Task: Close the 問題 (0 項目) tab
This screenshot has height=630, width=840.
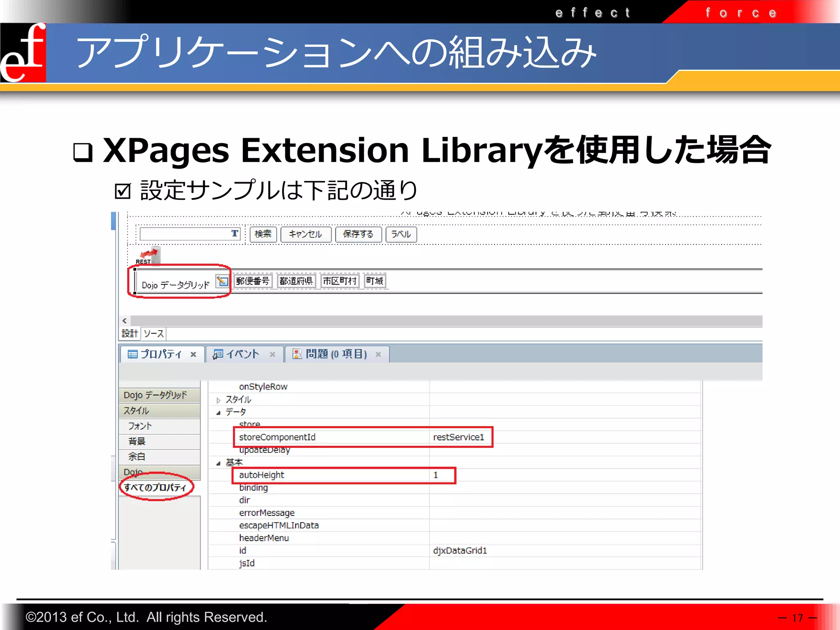Action: (378, 354)
